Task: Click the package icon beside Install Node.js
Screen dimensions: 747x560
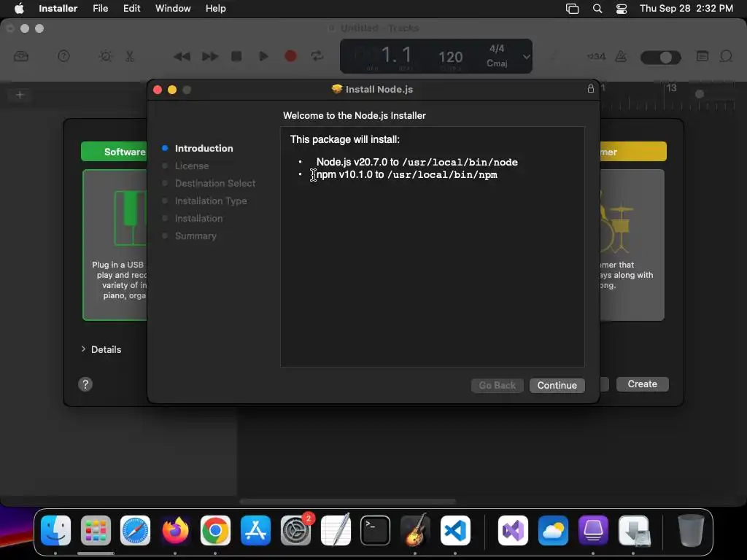Action: pos(337,89)
